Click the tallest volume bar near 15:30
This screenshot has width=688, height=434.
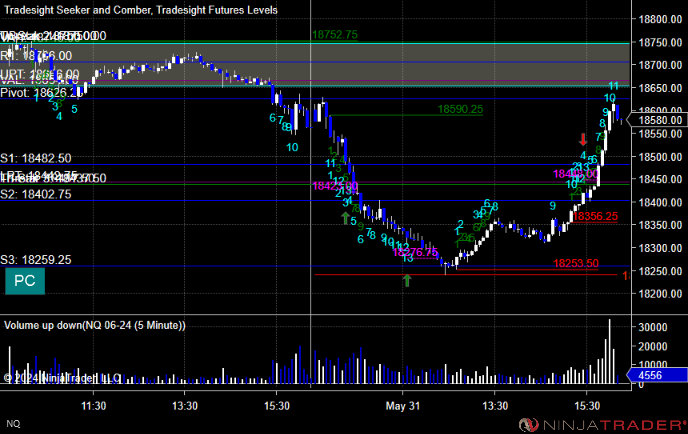pos(609,352)
